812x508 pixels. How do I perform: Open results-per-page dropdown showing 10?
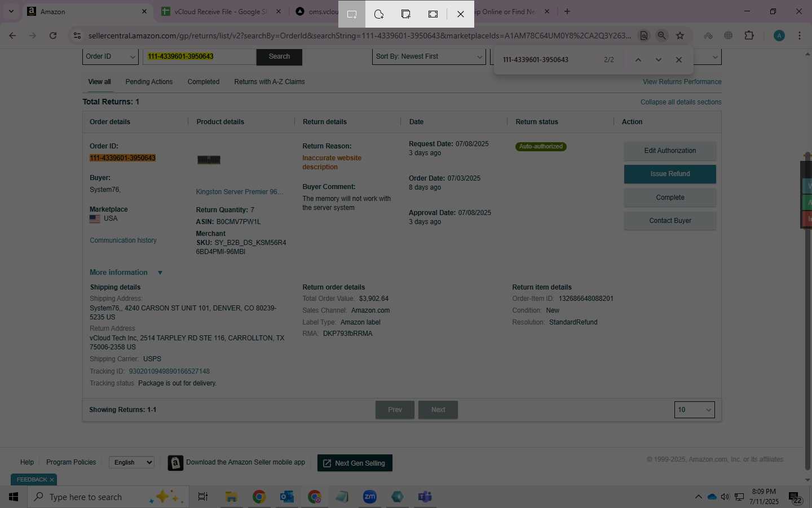(694, 410)
